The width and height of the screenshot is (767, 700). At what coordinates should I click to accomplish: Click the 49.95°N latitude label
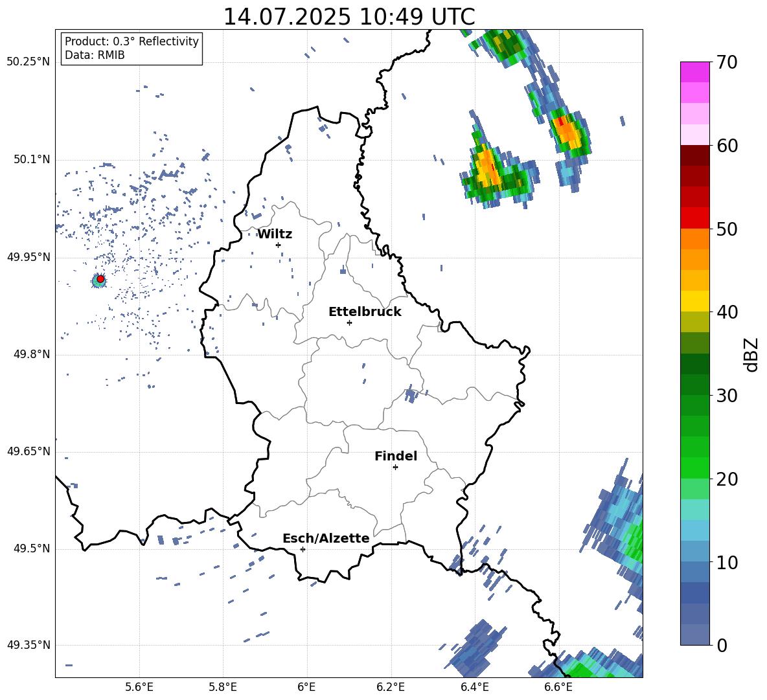(29, 256)
